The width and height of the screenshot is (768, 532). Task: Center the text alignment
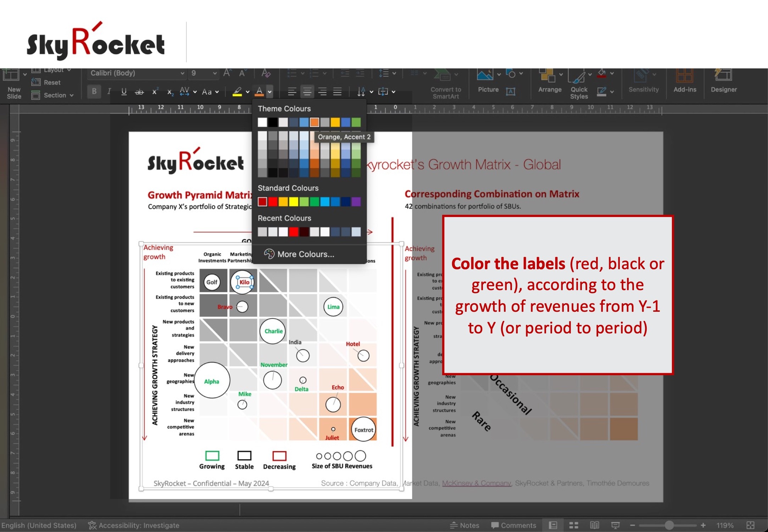point(307,92)
